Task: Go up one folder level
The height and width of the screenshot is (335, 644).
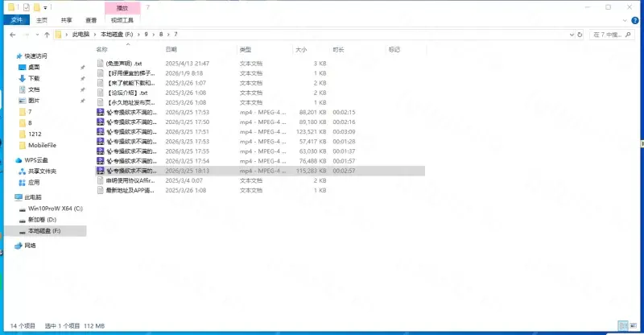Action: click(47, 35)
